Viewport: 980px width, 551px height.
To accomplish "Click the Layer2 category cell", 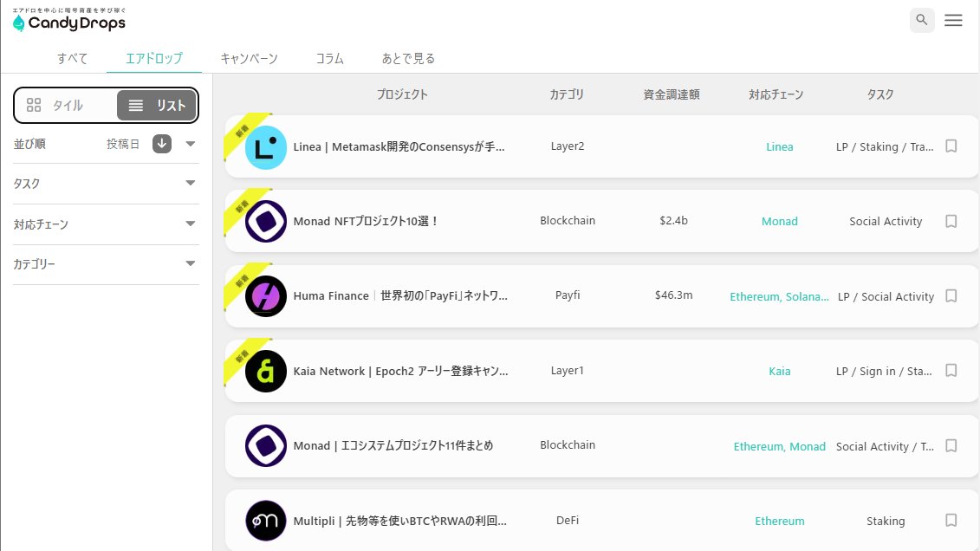I will (x=568, y=146).
